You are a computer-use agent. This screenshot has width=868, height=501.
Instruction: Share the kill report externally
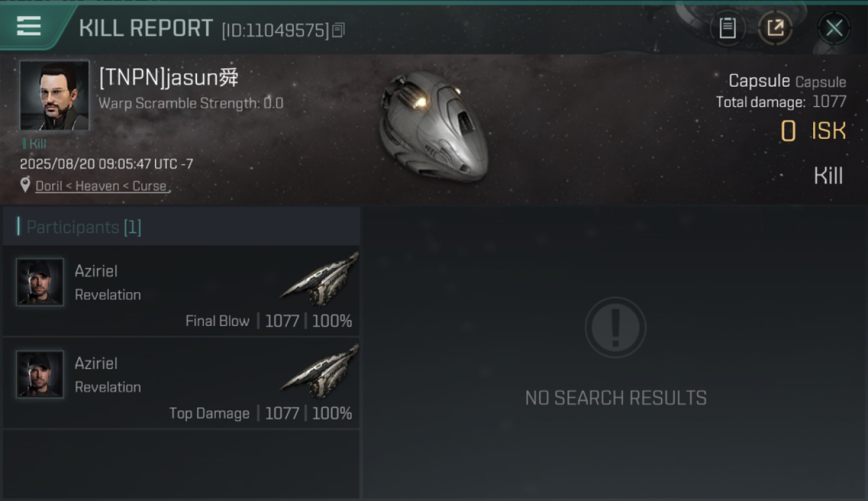(775, 28)
